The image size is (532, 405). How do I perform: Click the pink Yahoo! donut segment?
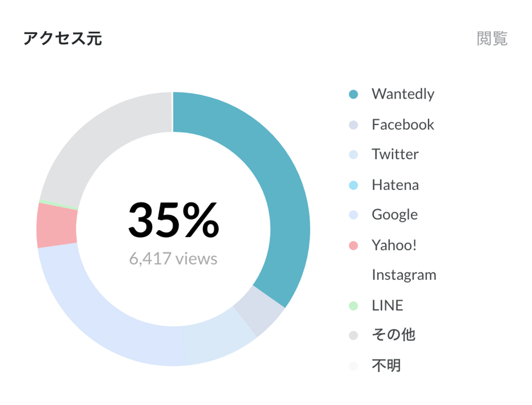pyautogui.click(x=56, y=226)
